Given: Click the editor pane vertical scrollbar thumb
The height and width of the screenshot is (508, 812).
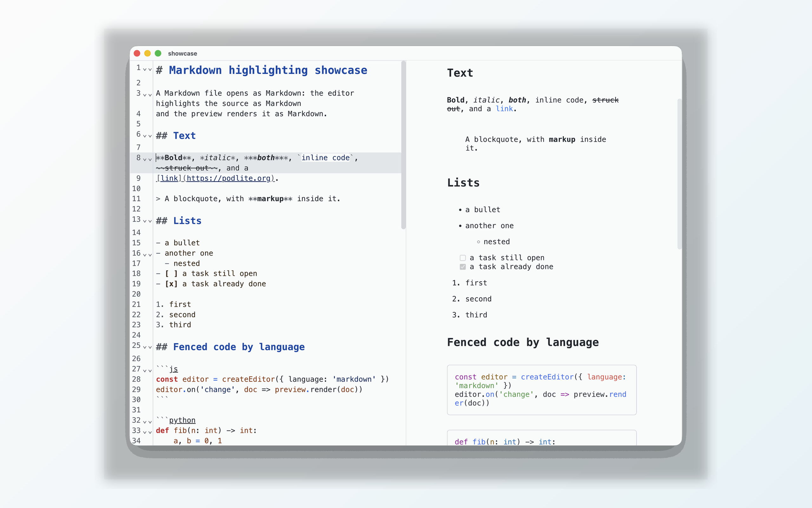Looking at the screenshot, I should click(x=403, y=145).
